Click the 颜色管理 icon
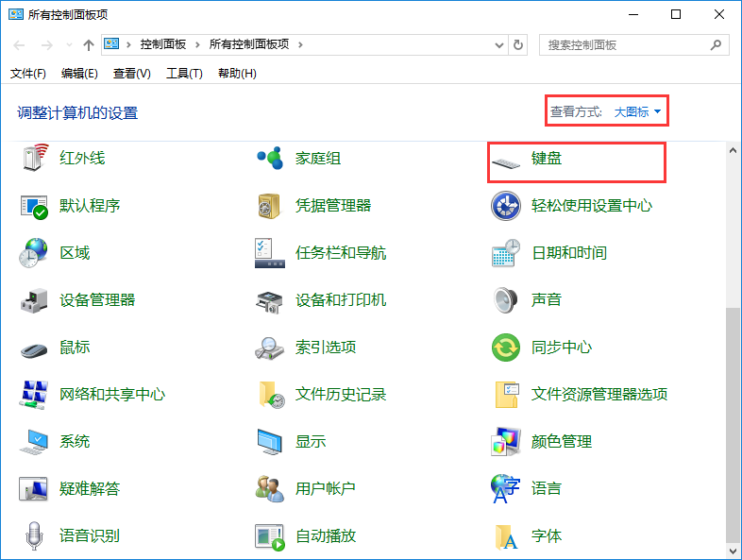Screen dimensions: 742x560 (507, 442)
